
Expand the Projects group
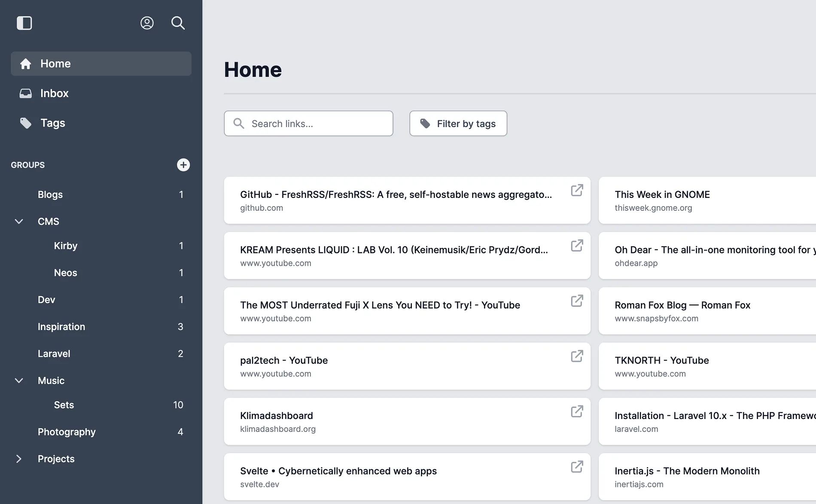(19, 459)
